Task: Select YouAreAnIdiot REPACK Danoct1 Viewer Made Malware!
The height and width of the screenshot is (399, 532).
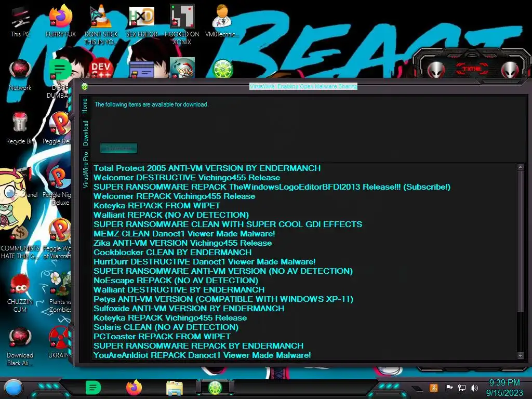Action: click(202, 355)
